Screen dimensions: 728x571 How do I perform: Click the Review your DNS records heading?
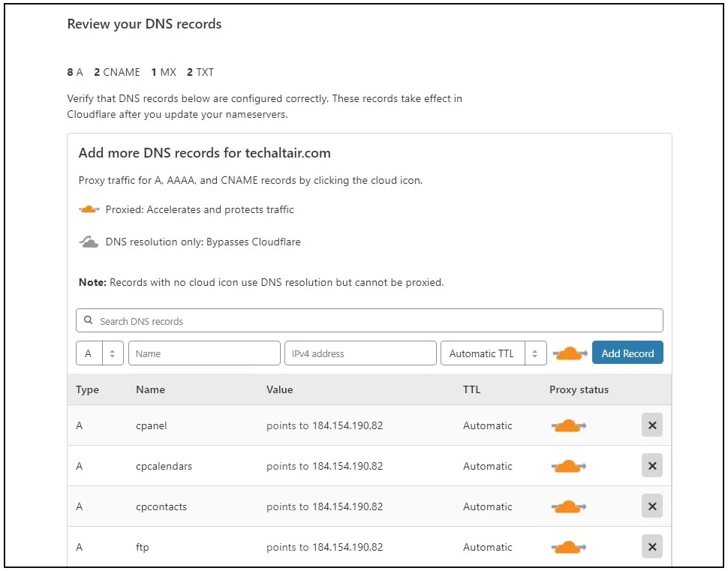tap(144, 24)
